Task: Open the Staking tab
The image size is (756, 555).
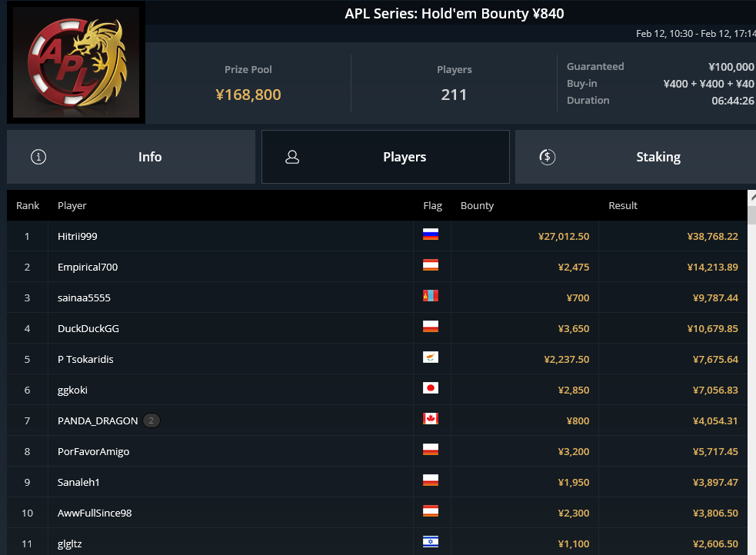Action: 635,157
